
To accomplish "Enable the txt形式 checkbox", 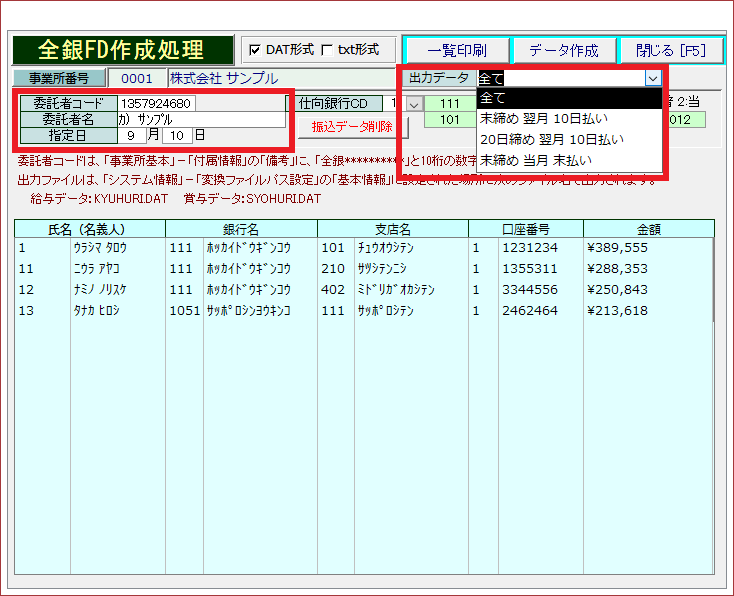I will [x=327, y=50].
